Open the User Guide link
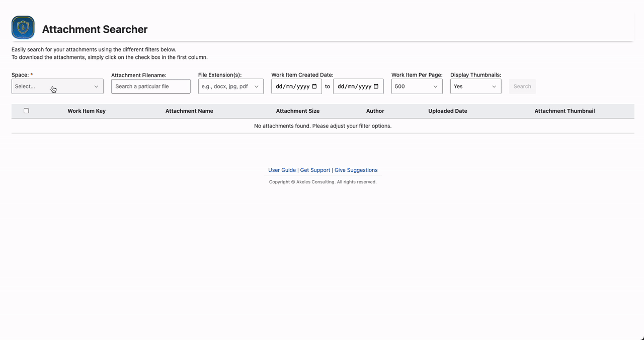The width and height of the screenshot is (644, 340). tap(282, 170)
